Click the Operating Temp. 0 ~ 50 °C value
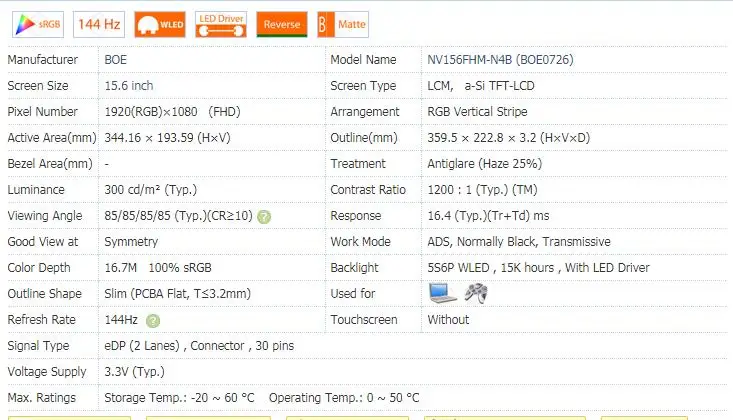The image size is (733, 420). 344,398
